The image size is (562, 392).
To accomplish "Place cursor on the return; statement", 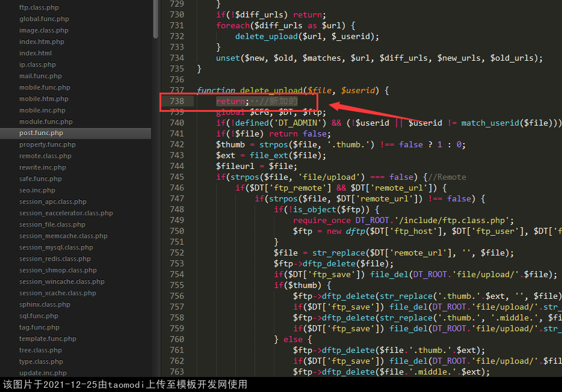I will click(231, 102).
